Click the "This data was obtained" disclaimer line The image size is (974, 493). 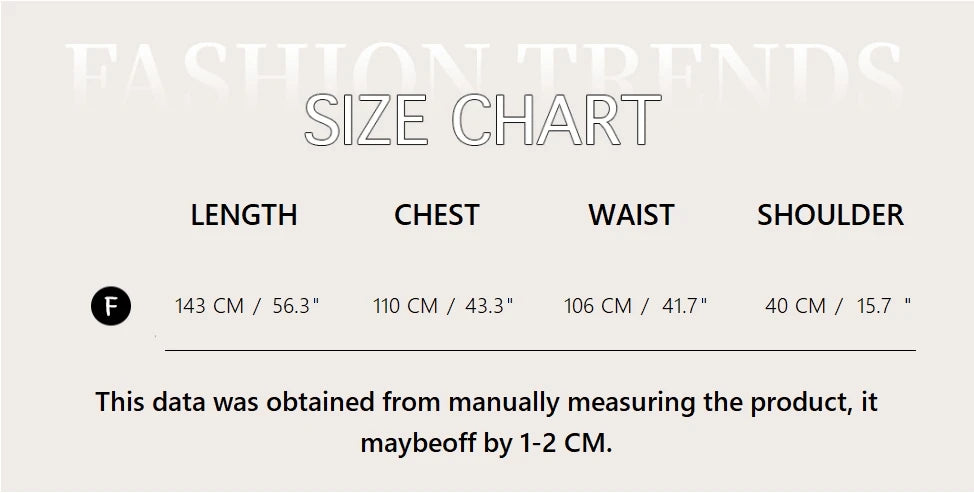486,403
